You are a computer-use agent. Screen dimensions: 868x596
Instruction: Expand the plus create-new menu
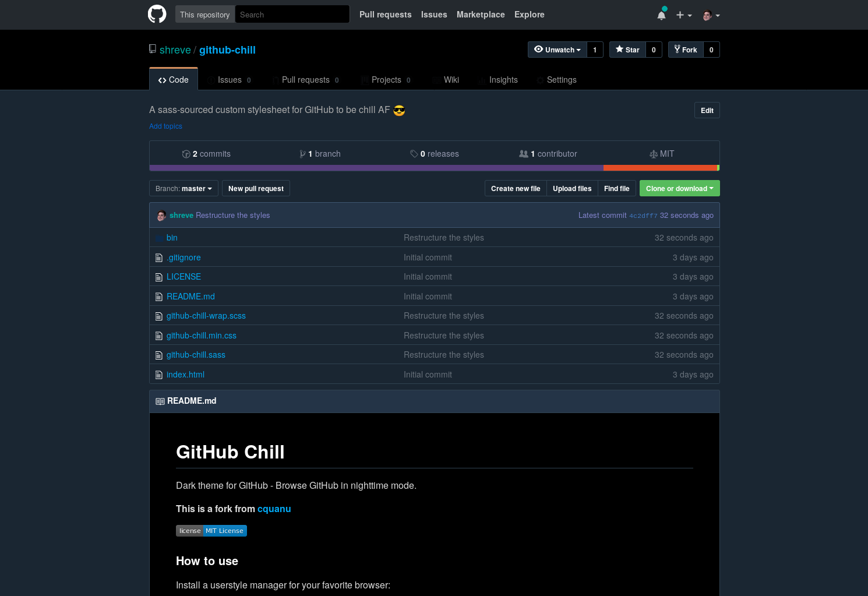click(x=684, y=15)
